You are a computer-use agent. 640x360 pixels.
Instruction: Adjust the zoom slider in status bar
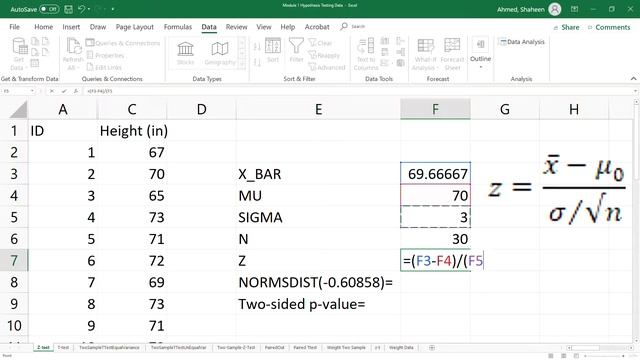[x=605, y=356]
